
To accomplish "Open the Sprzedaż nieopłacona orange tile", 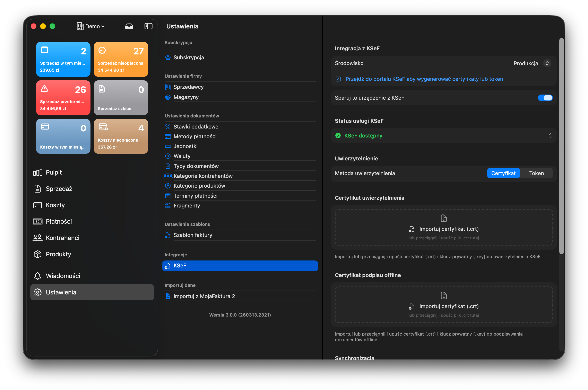I will [x=121, y=59].
